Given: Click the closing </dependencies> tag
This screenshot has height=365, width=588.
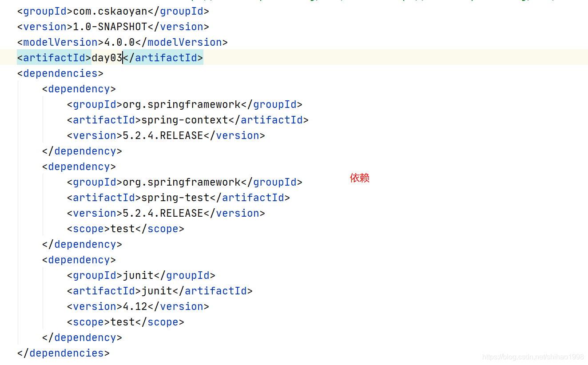Looking at the screenshot, I should (x=63, y=353).
